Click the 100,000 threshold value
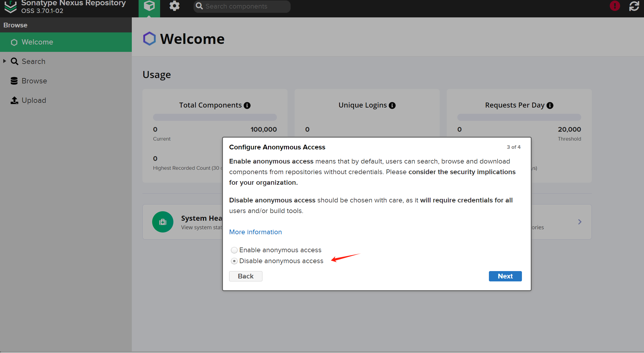644x353 pixels. pyautogui.click(x=264, y=129)
